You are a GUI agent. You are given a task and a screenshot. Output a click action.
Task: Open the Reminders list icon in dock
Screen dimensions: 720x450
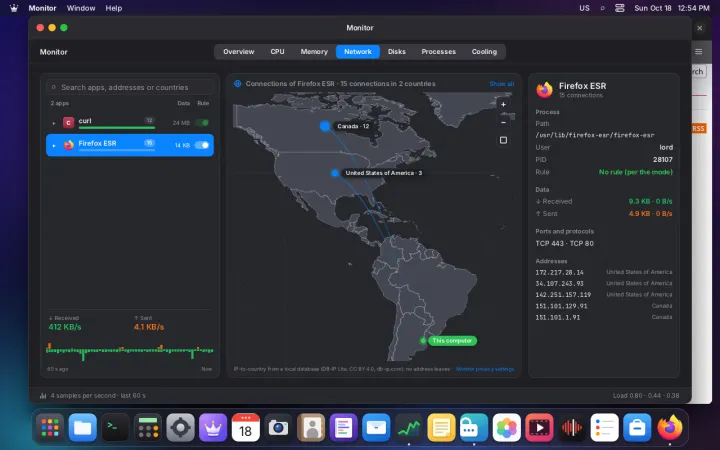click(604, 428)
